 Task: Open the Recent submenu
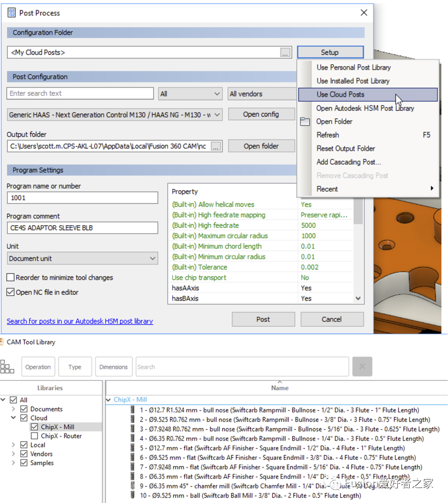(368, 189)
